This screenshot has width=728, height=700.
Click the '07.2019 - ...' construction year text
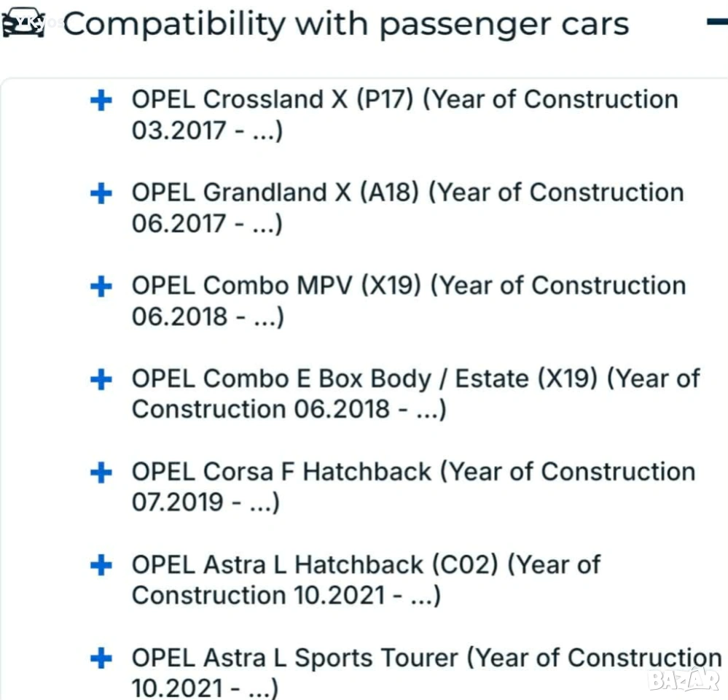206,503
